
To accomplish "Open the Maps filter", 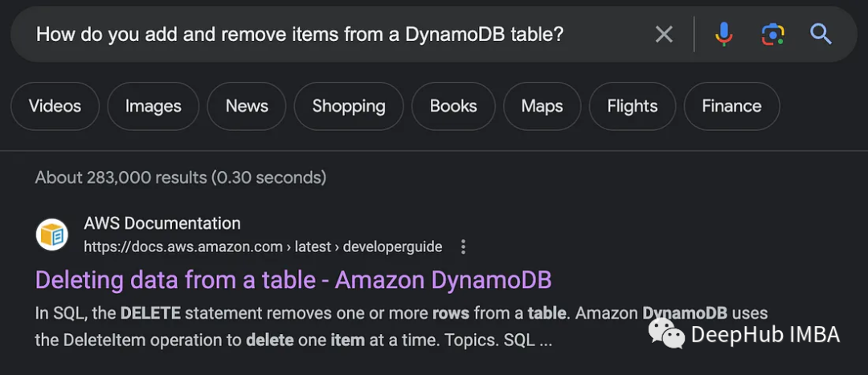I will coord(542,106).
